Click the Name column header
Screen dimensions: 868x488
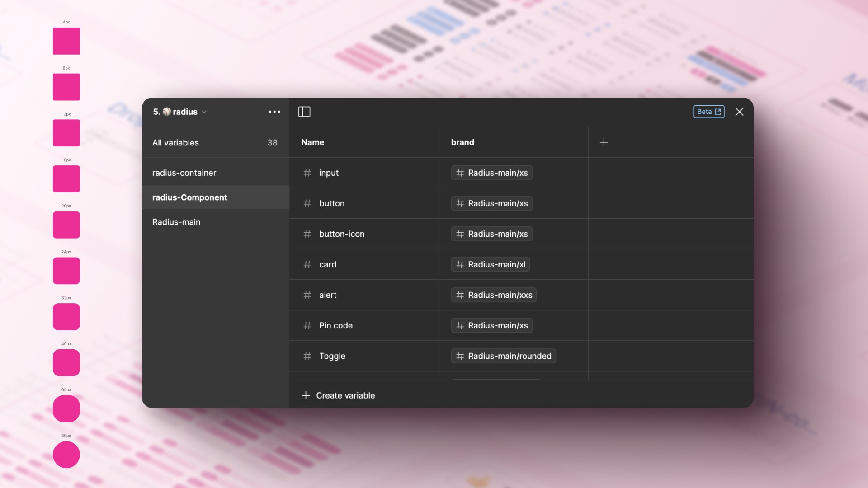click(313, 142)
